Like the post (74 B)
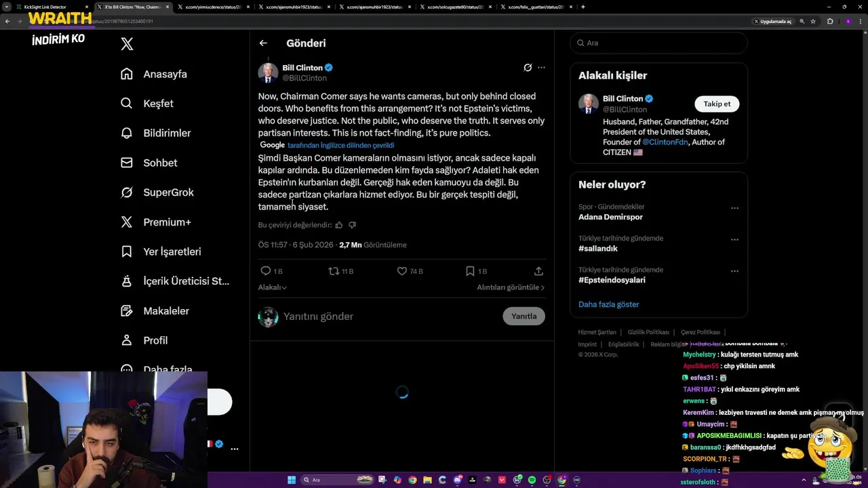Viewport: 868px width, 488px height. [x=410, y=271]
